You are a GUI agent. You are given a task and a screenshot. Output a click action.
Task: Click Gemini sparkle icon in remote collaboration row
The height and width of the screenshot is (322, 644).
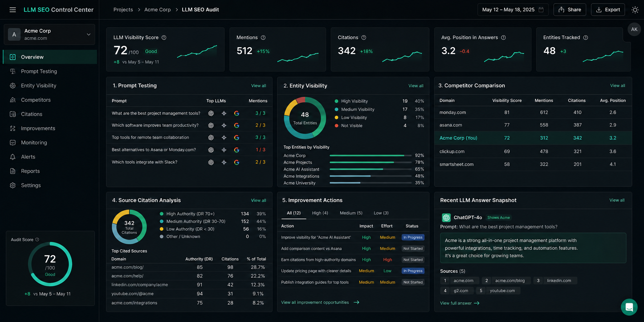coord(224,138)
